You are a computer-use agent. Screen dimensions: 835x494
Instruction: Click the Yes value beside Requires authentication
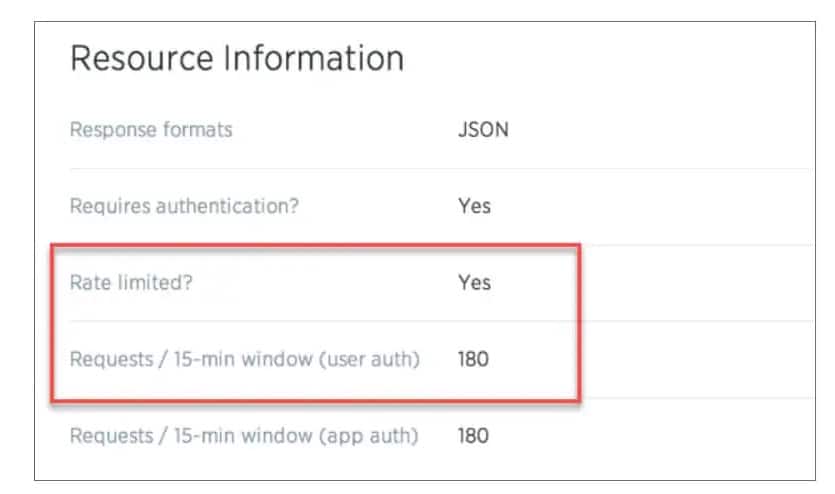coord(474,206)
